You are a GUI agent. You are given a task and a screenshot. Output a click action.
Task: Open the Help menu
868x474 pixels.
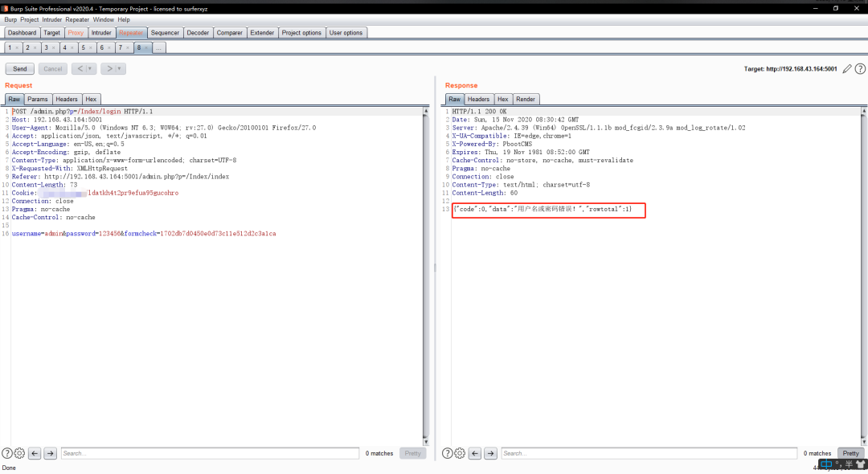coord(124,19)
